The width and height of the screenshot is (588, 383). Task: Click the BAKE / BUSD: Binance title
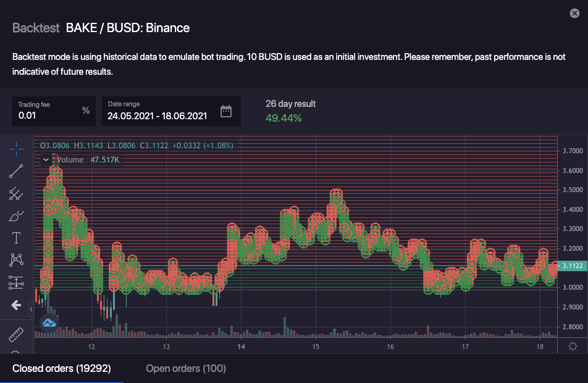tap(128, 28)
